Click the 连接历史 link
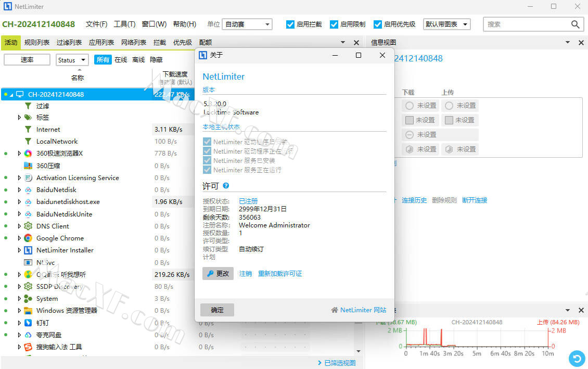This screenshot has height=369, width=588. click(414, 200)
